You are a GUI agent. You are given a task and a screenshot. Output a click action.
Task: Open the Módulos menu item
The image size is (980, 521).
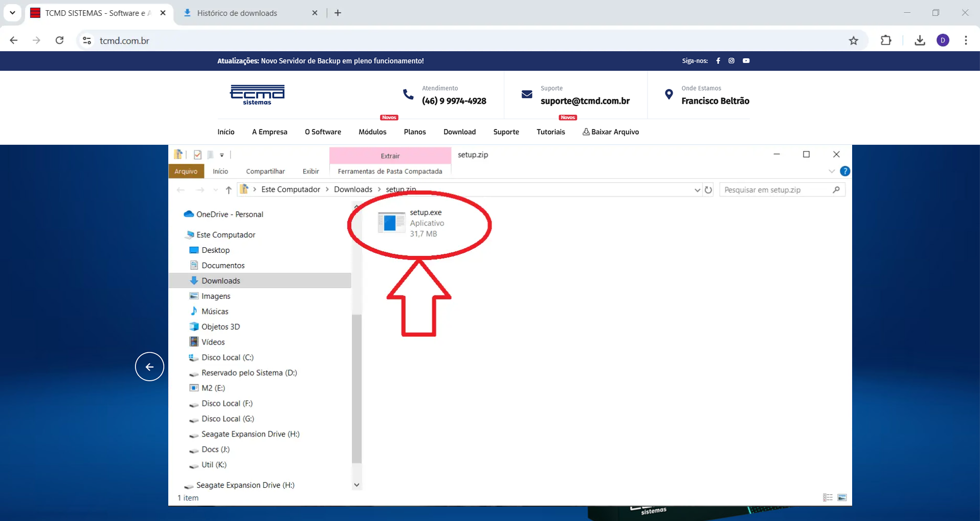[372, 132]
